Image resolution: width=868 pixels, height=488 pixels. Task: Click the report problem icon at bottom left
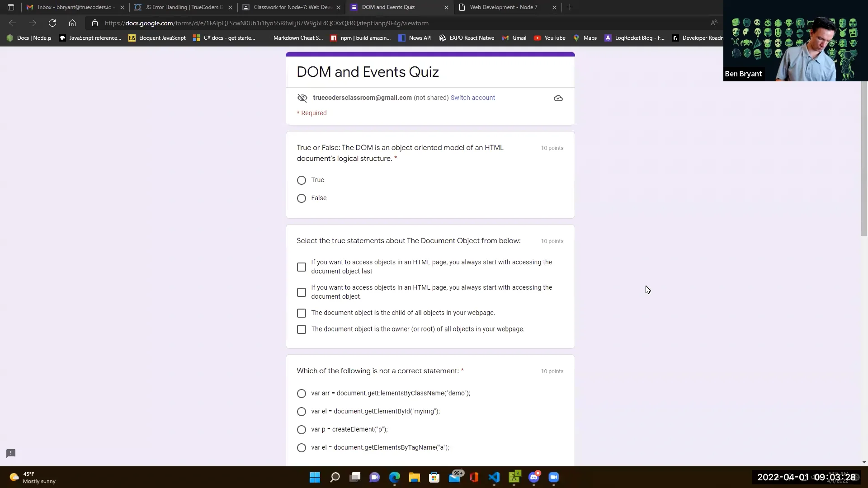(x=10, y=453)
